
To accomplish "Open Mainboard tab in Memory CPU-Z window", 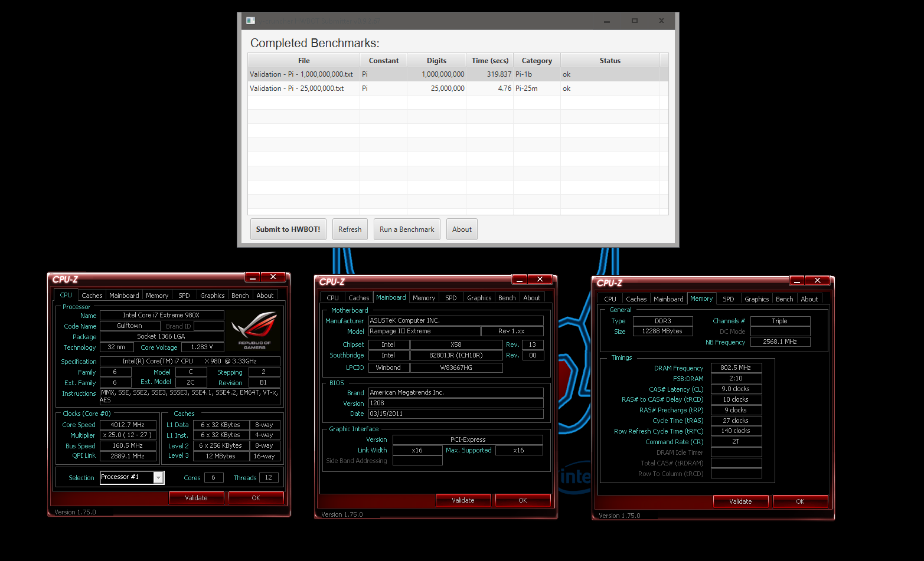I will pos(668,299).
